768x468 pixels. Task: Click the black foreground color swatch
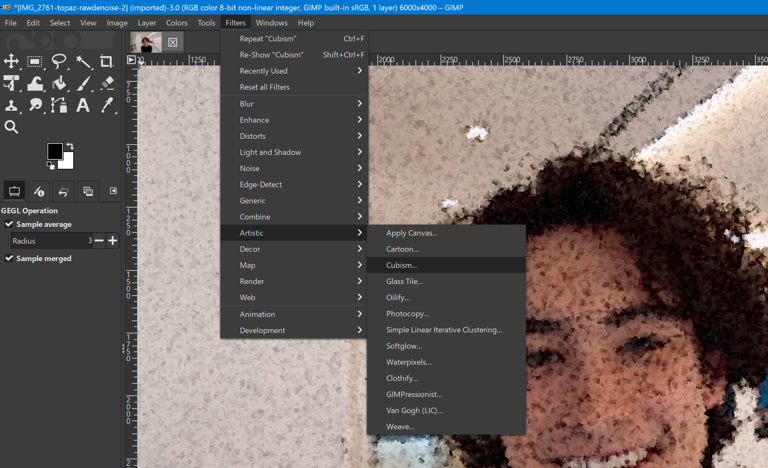pos(55,151)
